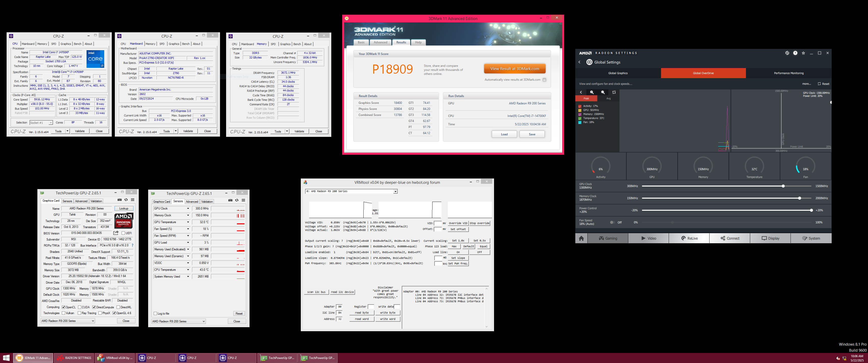The image size is (868, 363).
Task: Click the VID mV input field in VRMtool
Action: 438,223
